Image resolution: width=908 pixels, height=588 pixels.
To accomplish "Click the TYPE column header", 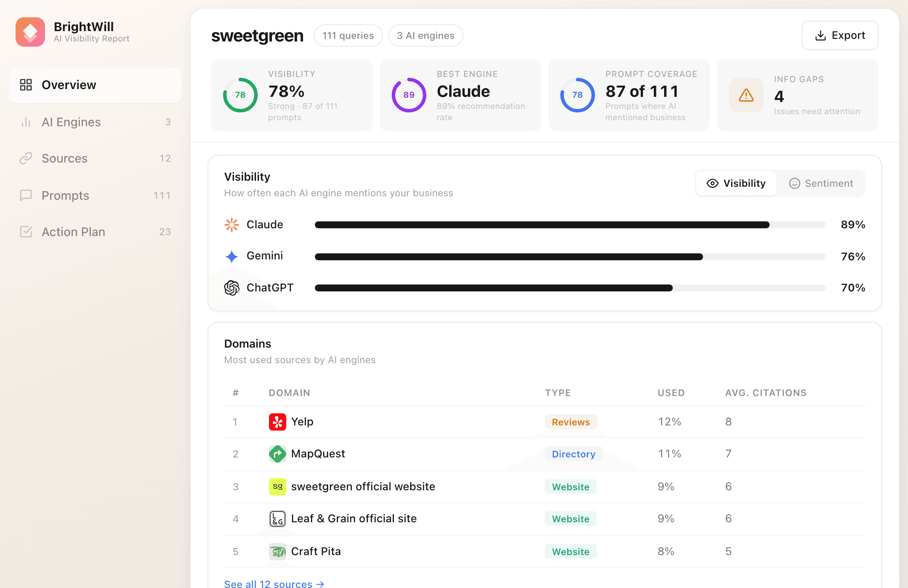I will [558, 393].
